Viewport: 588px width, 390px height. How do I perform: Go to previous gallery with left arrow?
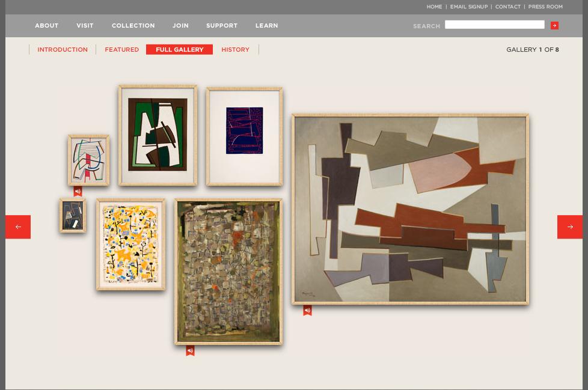(18, 227)
